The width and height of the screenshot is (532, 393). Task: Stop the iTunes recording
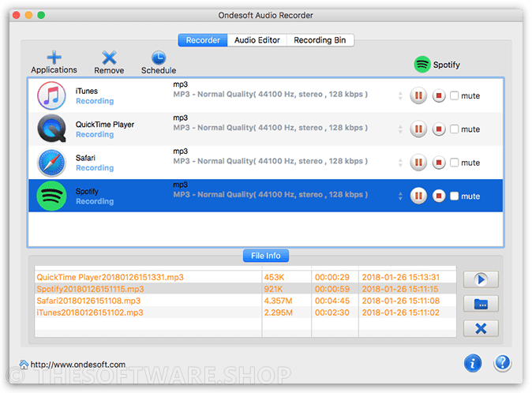[x=439, y=95]
